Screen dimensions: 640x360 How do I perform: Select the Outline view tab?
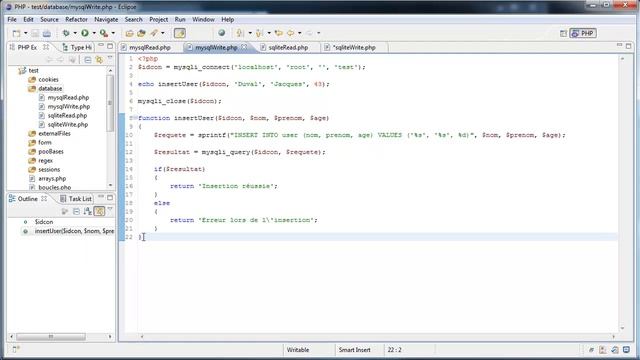27,199
